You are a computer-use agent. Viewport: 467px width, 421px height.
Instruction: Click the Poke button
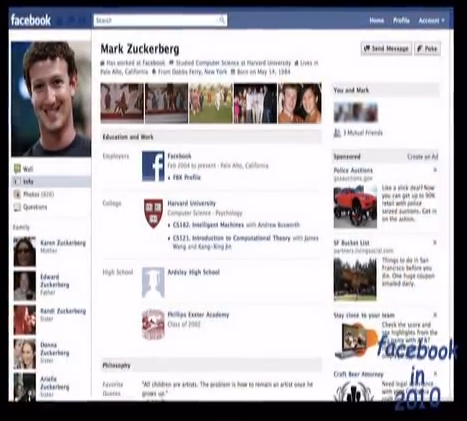tap(427, 49)
